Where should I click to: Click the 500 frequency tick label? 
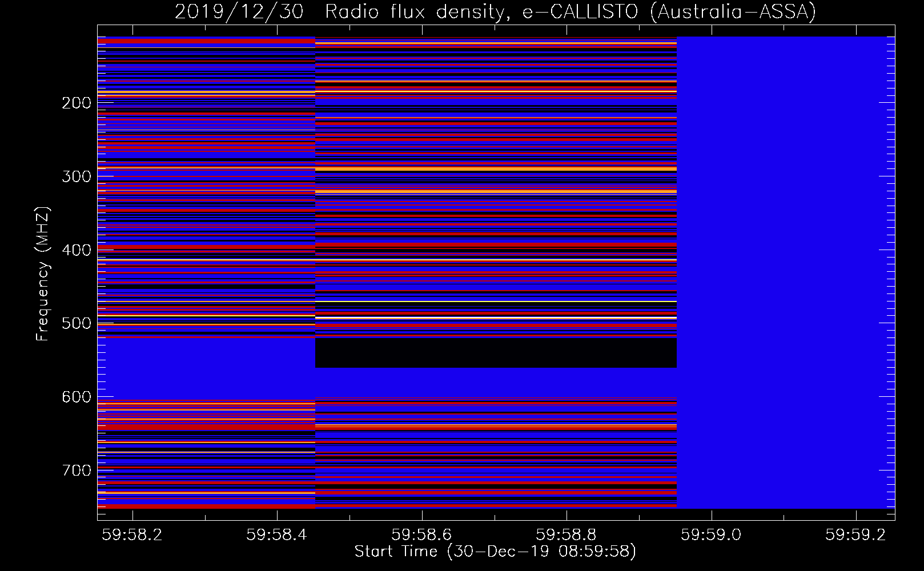(77, 323)
